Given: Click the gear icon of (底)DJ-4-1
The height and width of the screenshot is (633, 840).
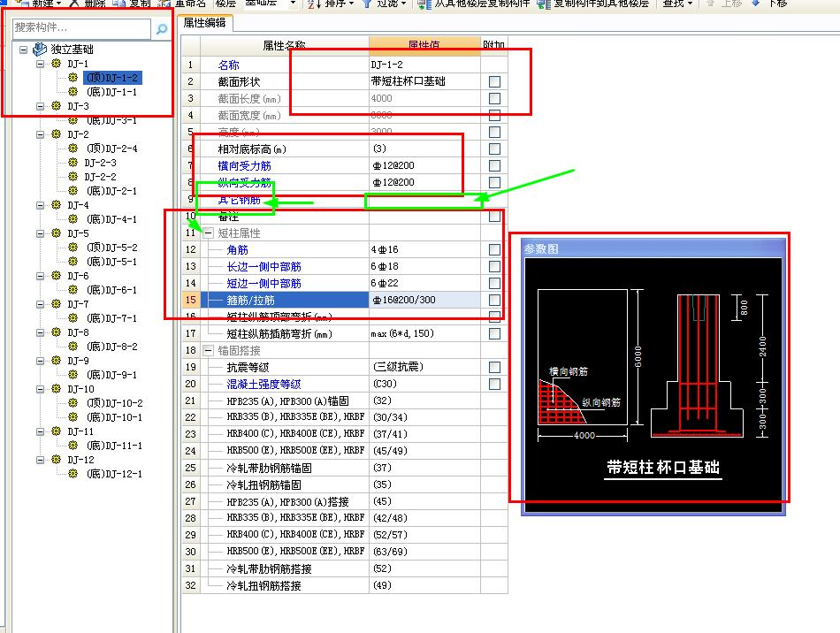Looking at the screenshot, I should click(73, 219).
